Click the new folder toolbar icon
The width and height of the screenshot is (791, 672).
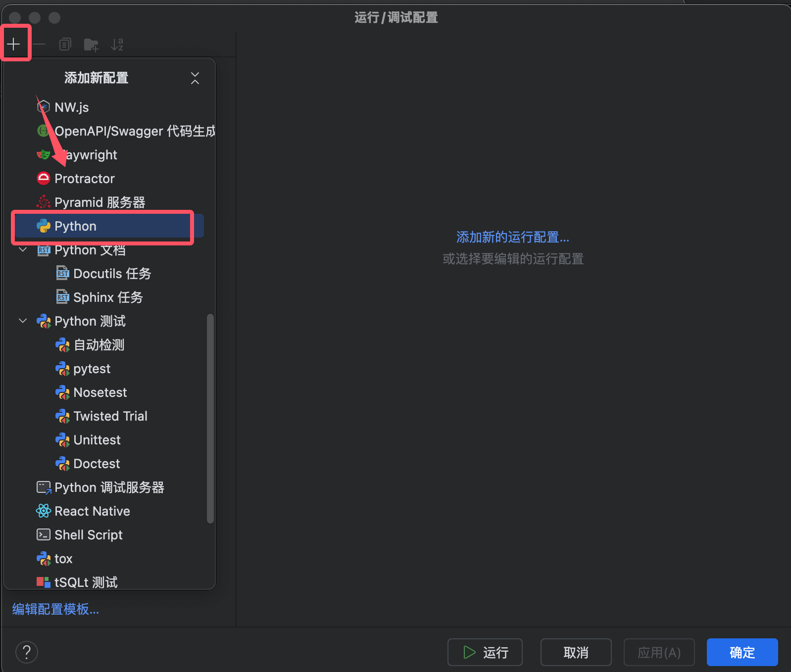[x=91, y=45]
